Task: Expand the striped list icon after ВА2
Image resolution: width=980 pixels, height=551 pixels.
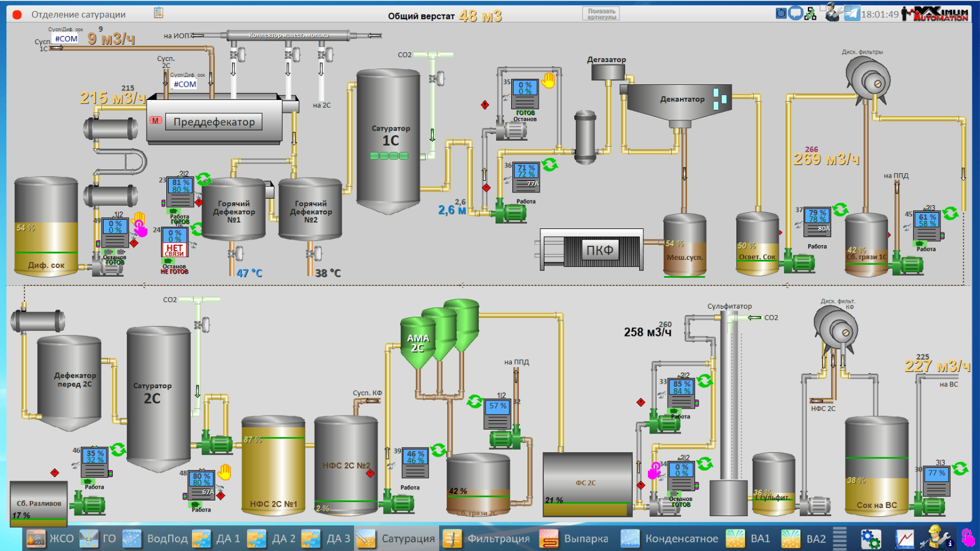Action: pyautogui.click(x=839, y=538)
